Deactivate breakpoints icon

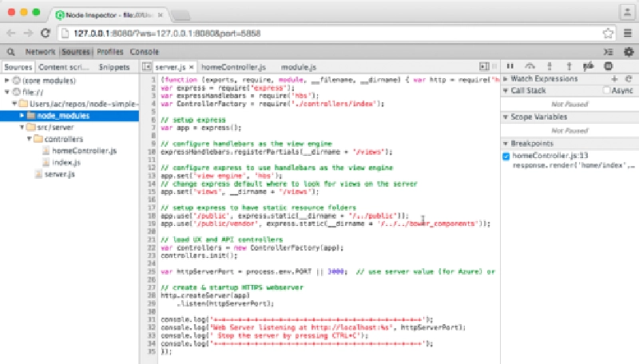(588, 66)
